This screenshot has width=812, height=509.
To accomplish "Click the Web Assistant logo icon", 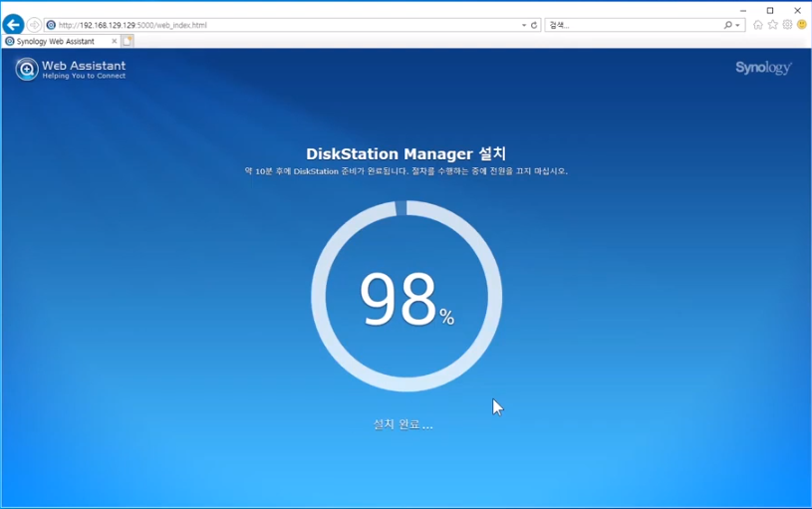I will pos(27,69).
